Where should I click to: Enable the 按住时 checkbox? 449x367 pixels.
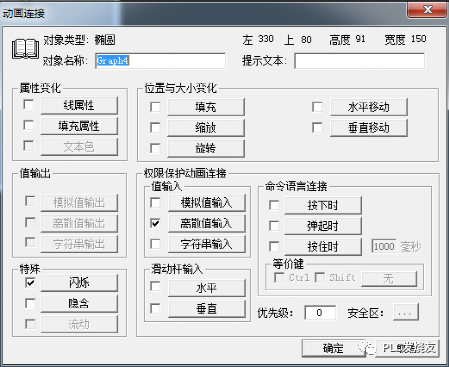coord(274,246)
